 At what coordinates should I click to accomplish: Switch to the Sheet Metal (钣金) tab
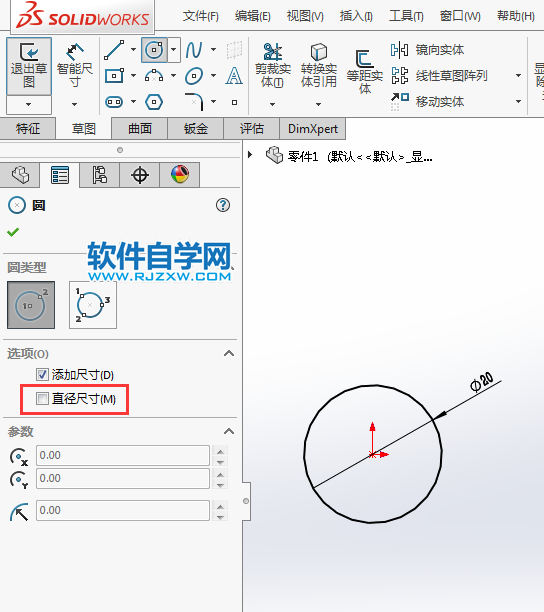tap(196, 128)
